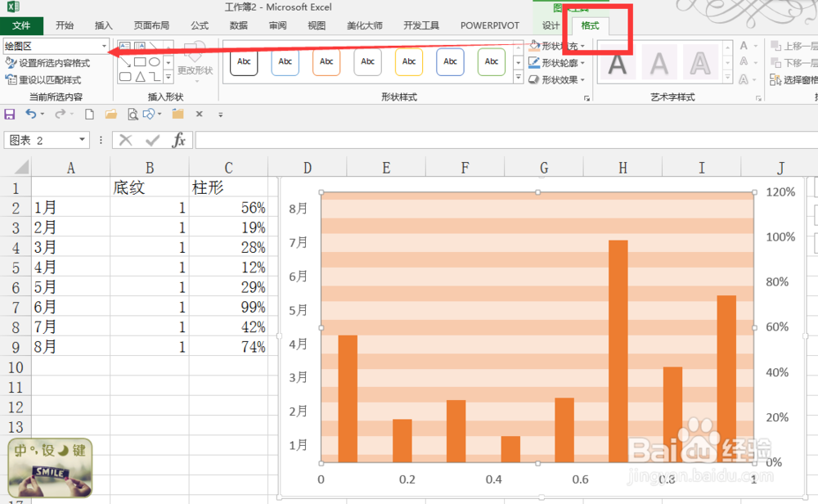Click the Save icon in quick access toolbar

tap(9, 115)
